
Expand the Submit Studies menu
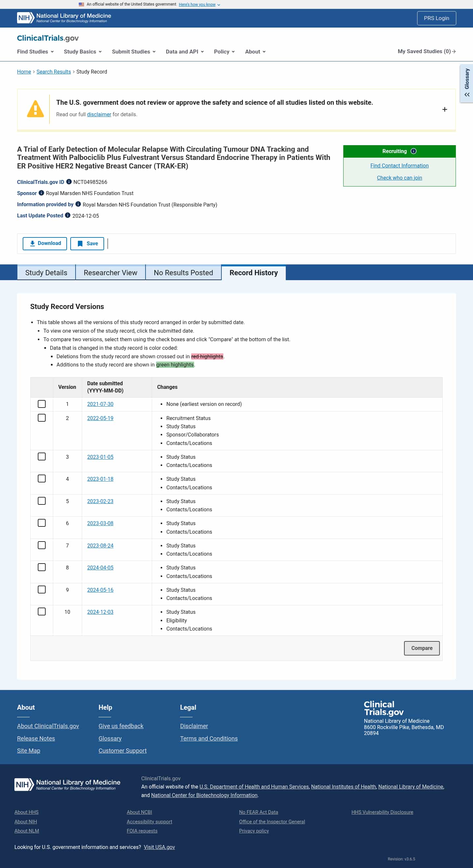coord(134,52)
